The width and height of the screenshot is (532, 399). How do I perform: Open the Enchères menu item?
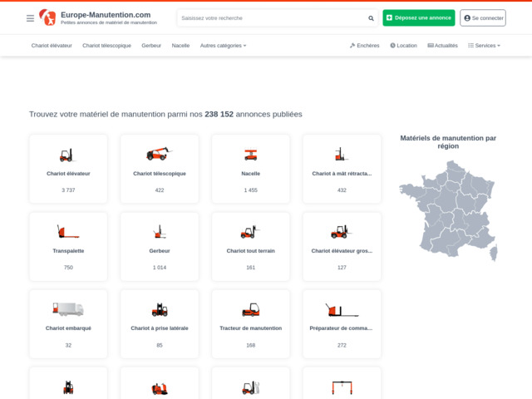tap(365, 46)
